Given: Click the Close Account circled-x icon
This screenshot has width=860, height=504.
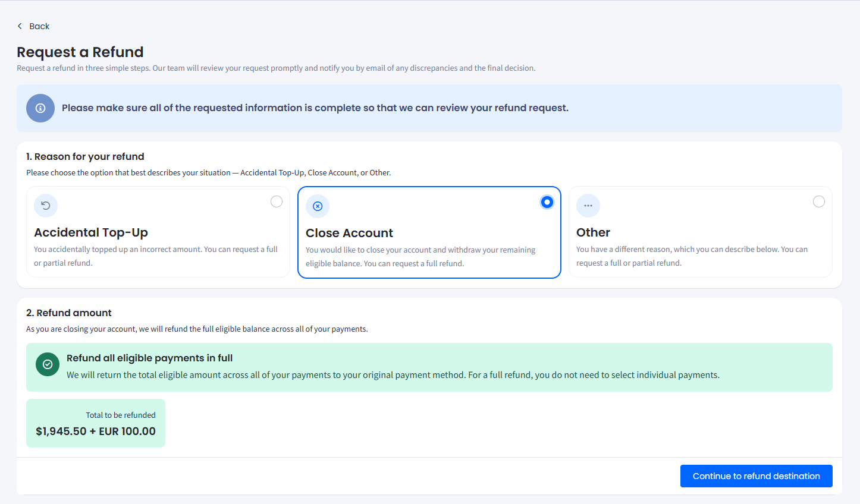Looking at the screenshot, I should (318, 206).
